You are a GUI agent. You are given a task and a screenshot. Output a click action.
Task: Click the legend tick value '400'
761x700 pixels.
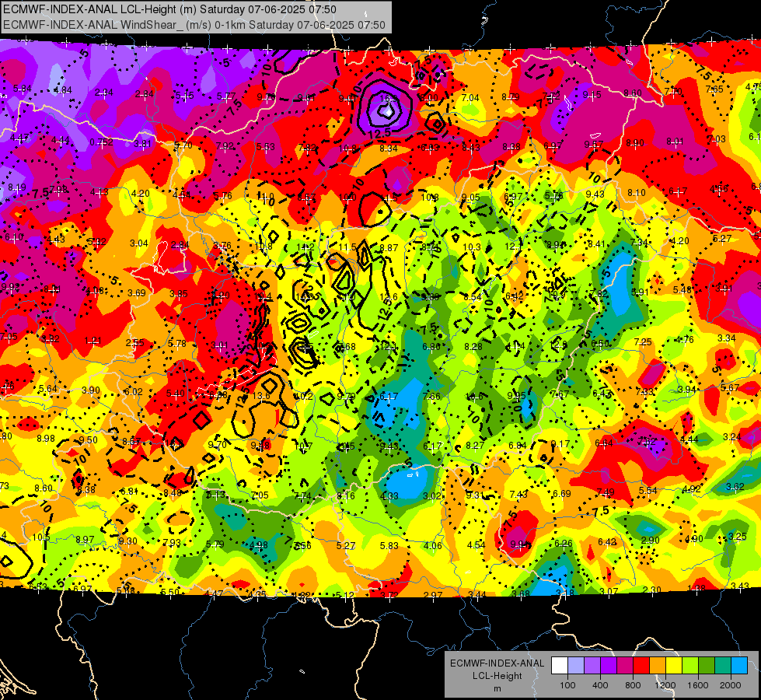600,685
